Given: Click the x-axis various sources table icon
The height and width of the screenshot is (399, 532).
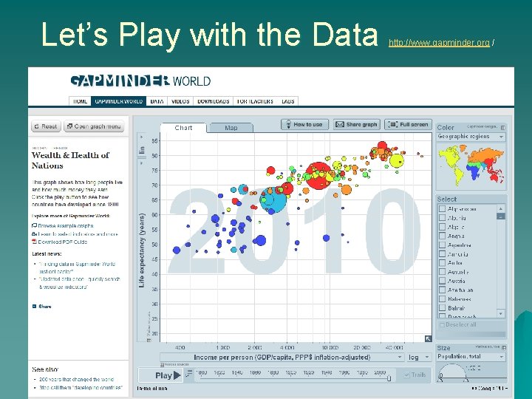Looking at the screenshot, I should 162,365.
